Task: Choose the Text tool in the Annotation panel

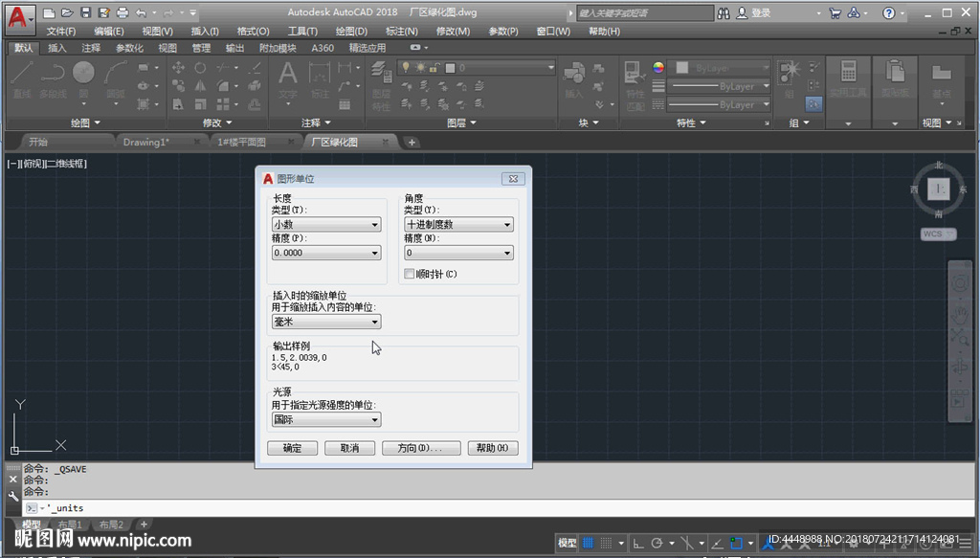Action: (287, 80)
